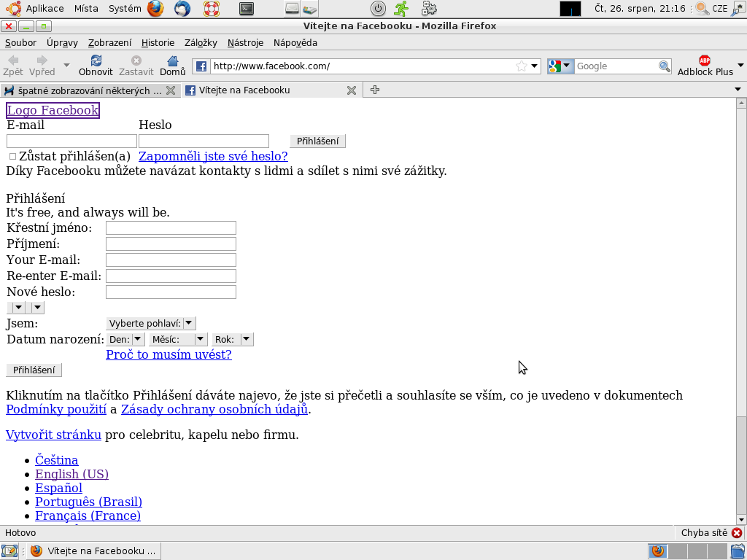Image resolution: width=747 pixels, height=560 pixels.
Task: Open the terminal launcher in the panel
Action: point(247,9)
